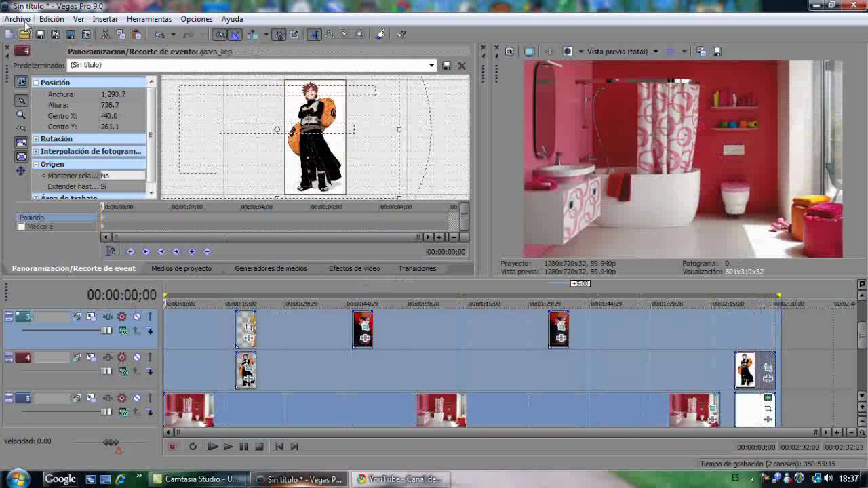Open auto ripple mode dropdown arrow
Screen dimensions: 868x488
pos(266,34)
